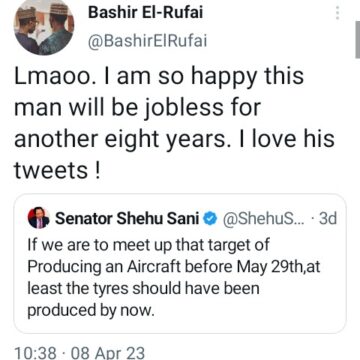Click the blue verified badge
The image size is (360, 360).
(x=210, y=219)
